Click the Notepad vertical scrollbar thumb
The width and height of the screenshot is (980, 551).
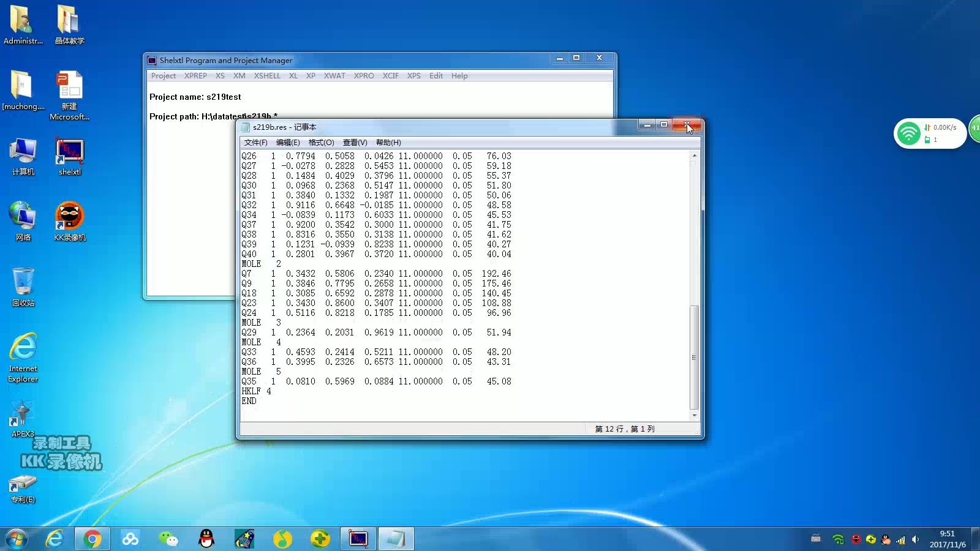[x=694, y=357]
